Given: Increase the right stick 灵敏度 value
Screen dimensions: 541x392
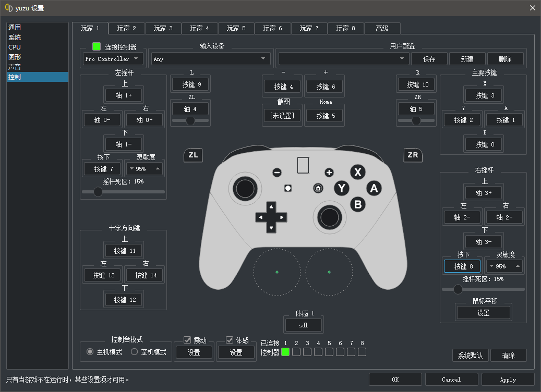Looking at the screenshot, I should pyautogui.click(x=518, y=266).
